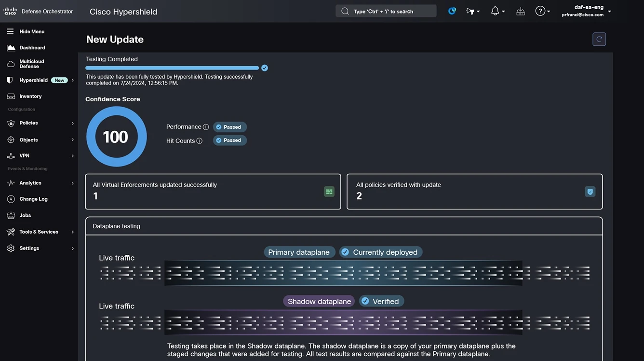Expand the Objects submenu chevron

point(73,140)
